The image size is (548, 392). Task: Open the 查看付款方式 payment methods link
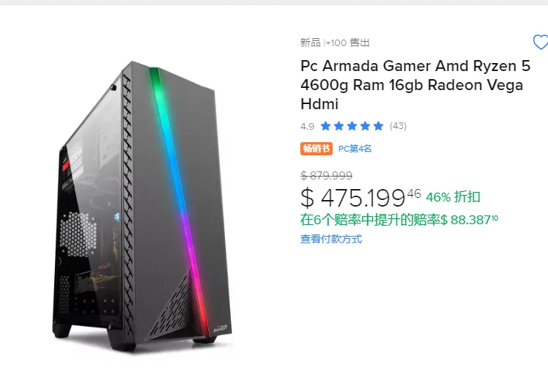click(x=331, y=239)
